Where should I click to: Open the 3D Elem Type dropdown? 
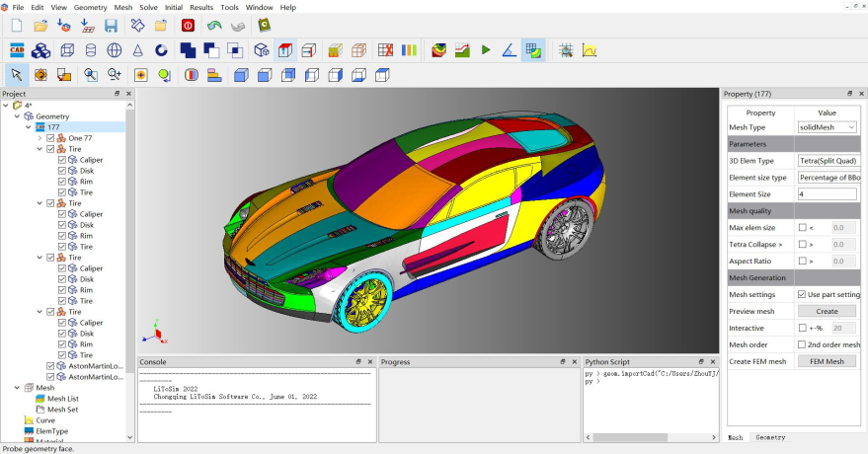[829, 160]
